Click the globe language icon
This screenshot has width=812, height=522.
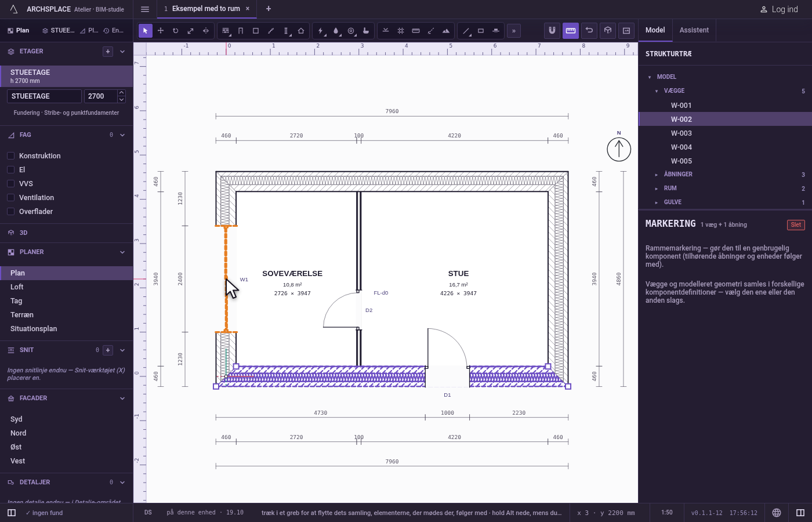click(x=777, y=513)
